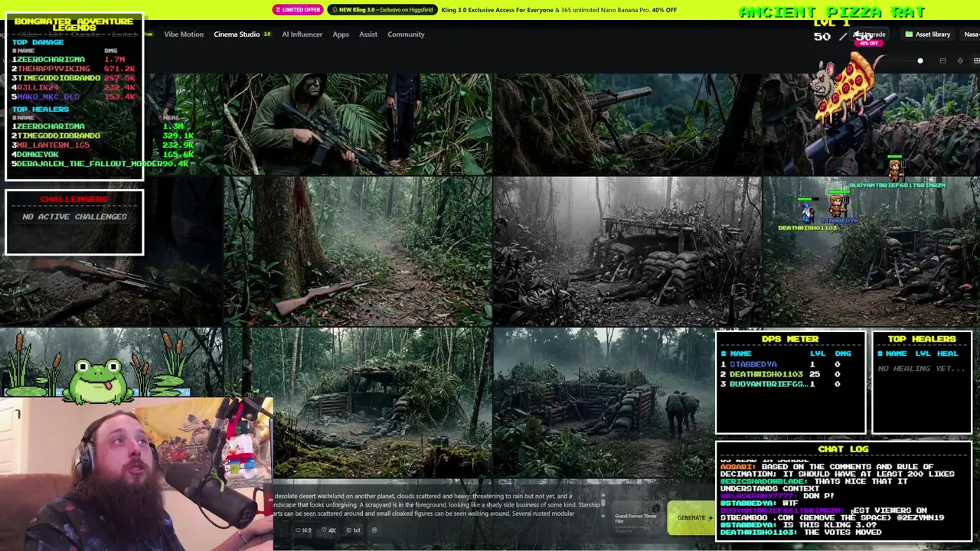Open the mossy log bunker thumbnail
Image resolution: width=980 pixels, height=551 pixels.
[381, 402]
